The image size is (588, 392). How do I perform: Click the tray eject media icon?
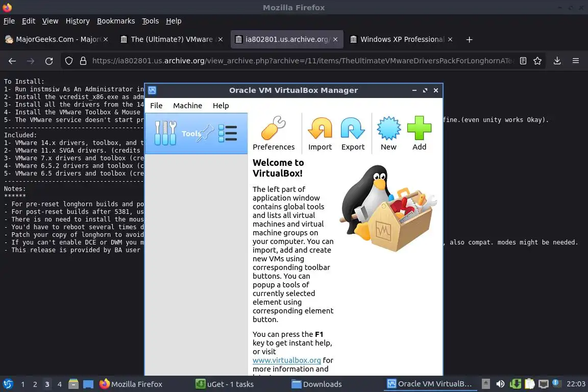click(485, 384)
